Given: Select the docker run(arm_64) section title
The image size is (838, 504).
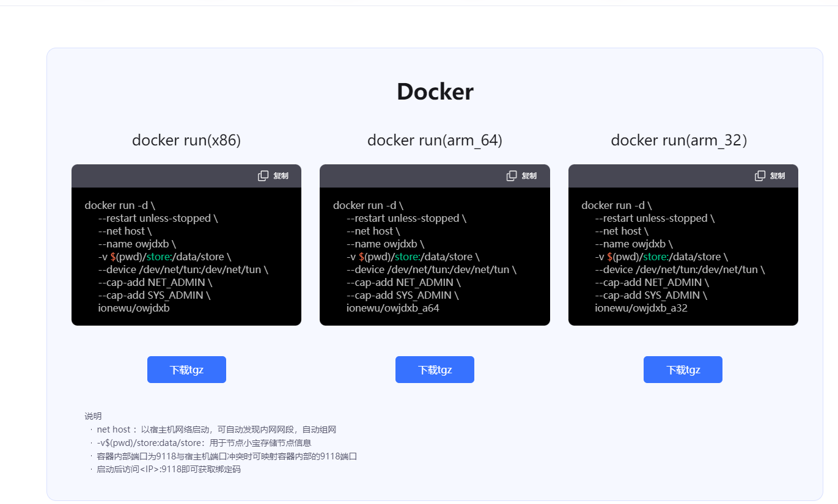Looking at the screenshot, I should [x=435, y=141].
